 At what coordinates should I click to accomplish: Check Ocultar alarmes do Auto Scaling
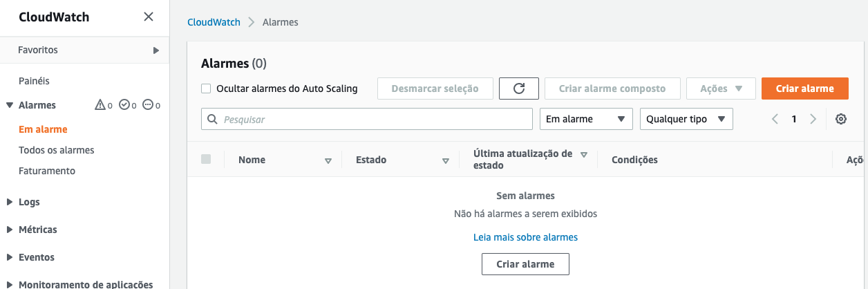tap(206, 88)
